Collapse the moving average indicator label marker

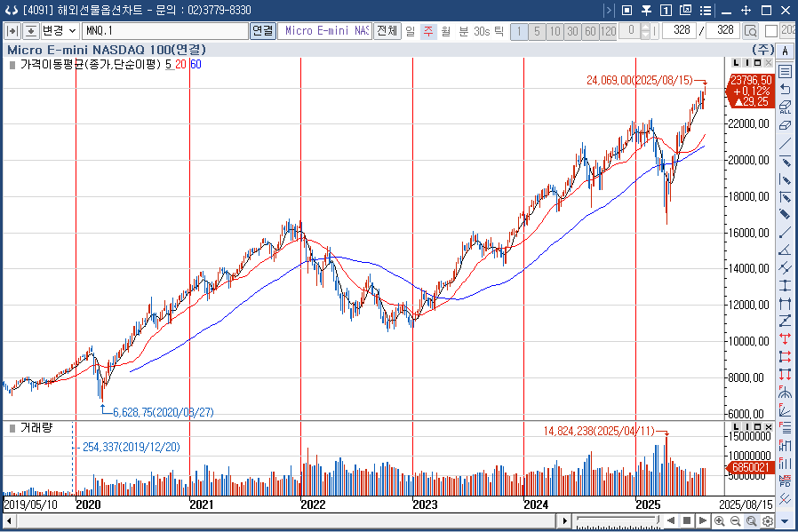point(12,65)
